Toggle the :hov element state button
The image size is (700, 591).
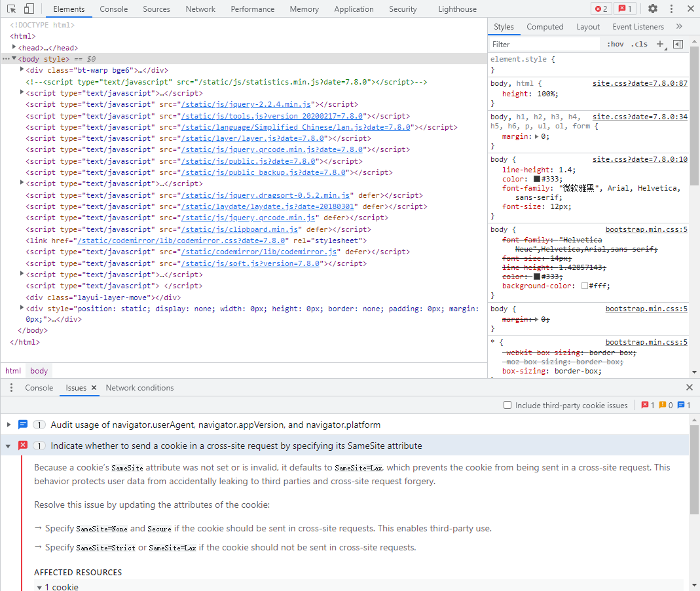click(x=615, y=44)
